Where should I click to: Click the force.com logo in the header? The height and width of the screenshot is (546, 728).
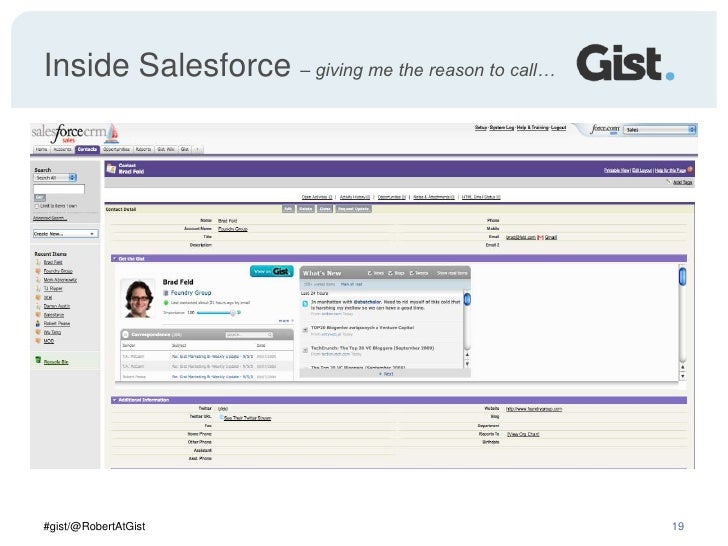605,129
